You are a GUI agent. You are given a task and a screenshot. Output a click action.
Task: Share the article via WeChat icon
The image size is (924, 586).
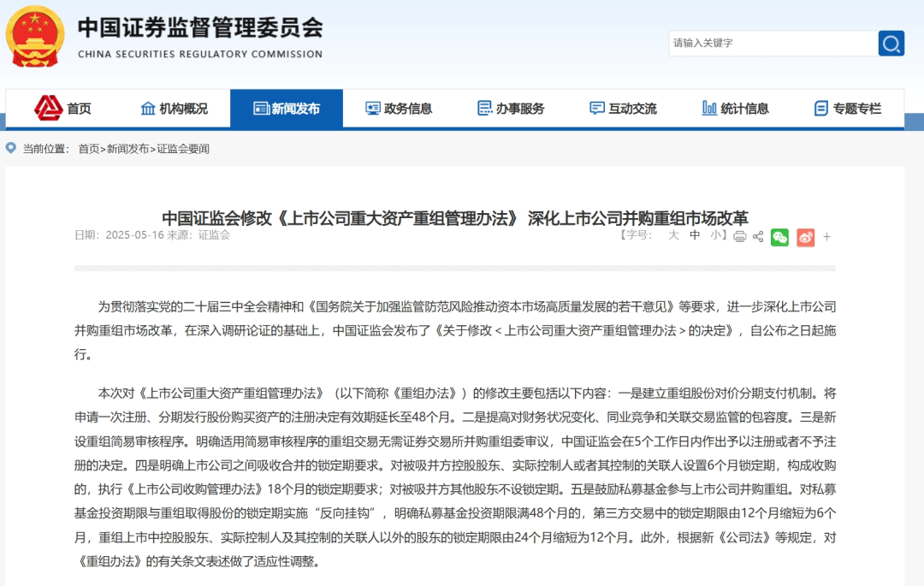779,237
